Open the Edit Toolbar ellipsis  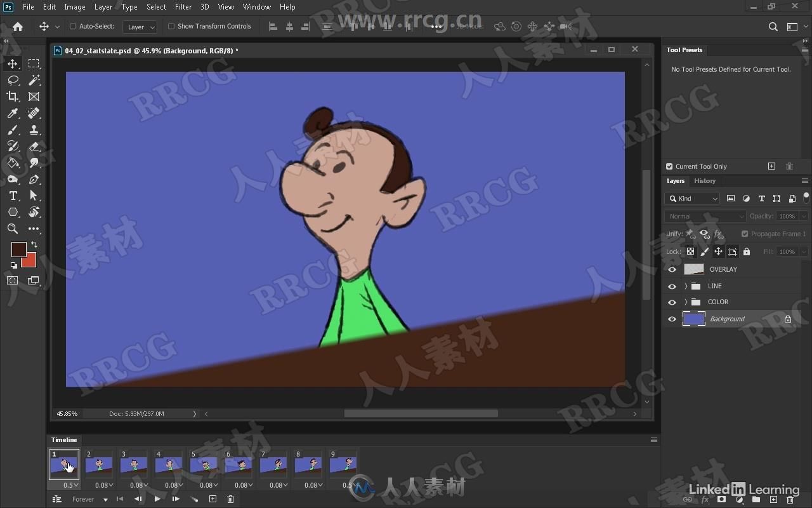(34, 229)
